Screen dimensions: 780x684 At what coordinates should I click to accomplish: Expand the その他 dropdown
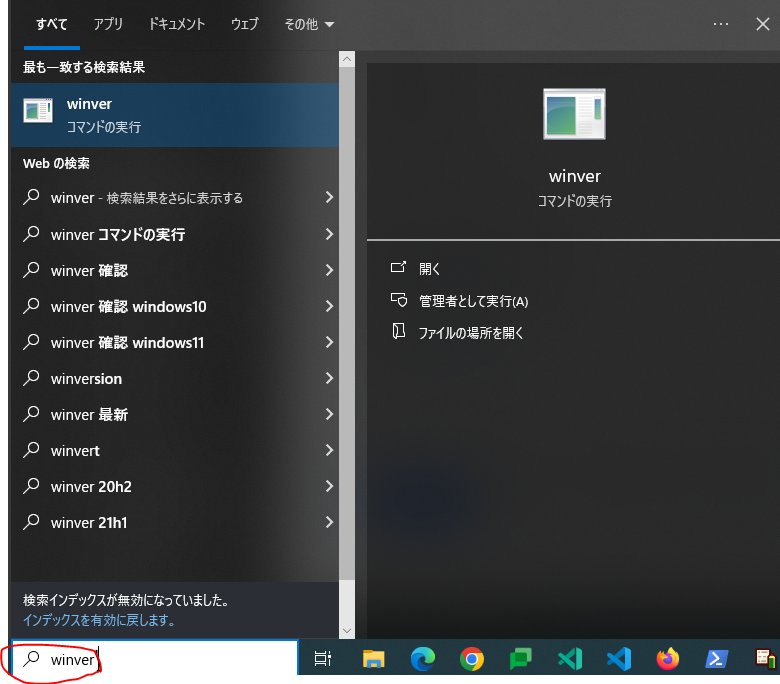(x=309, y=24)
